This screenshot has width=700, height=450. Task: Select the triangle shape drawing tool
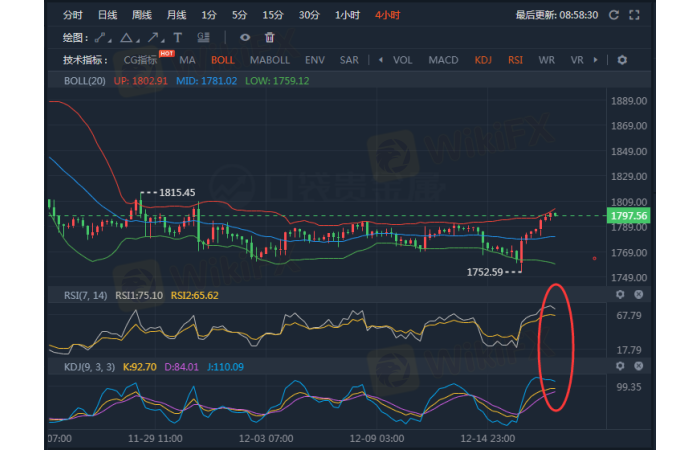pos(127,38)
